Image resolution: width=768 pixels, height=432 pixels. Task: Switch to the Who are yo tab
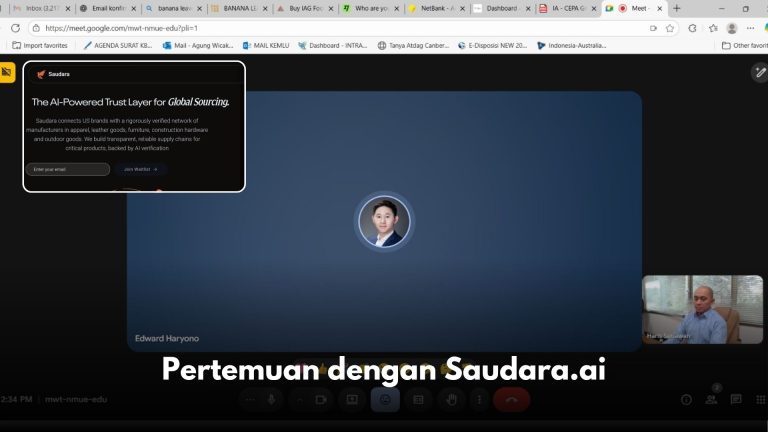coord(371,8)
